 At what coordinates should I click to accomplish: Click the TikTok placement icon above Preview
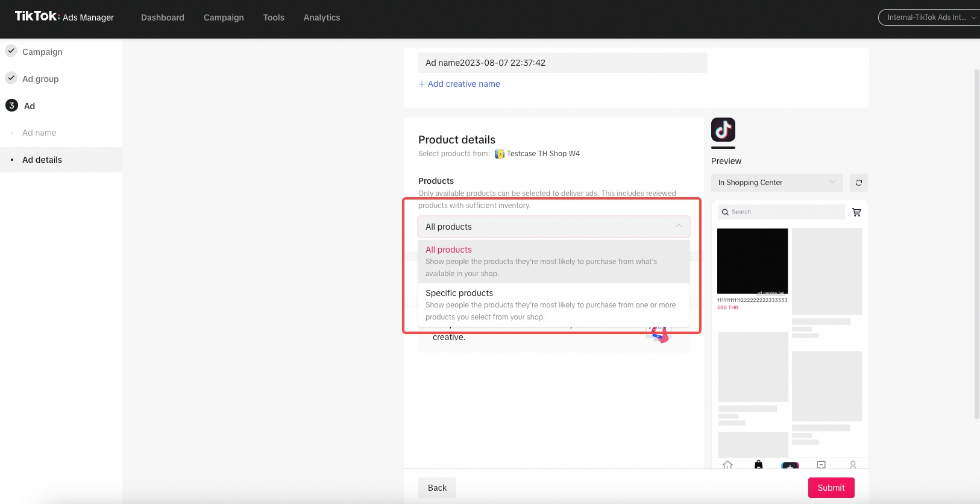point(723,130)
